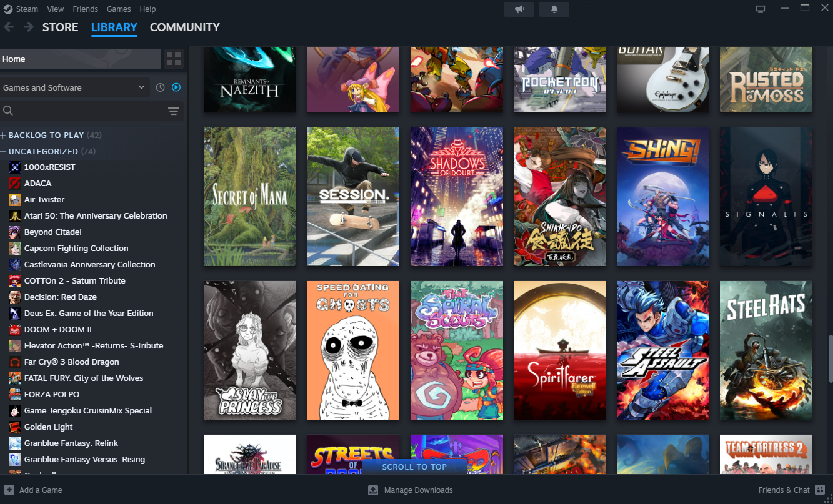Click the Atari 50 game icon
The width and height of the screenshot is (833, 504).
[x=15, y=216]
